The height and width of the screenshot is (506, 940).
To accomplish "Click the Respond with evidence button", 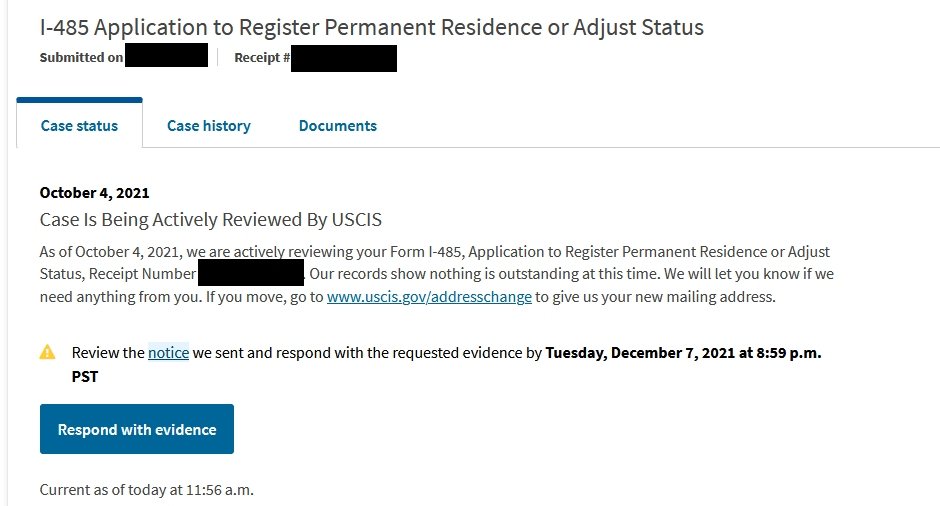I will (x=137, y=429).
